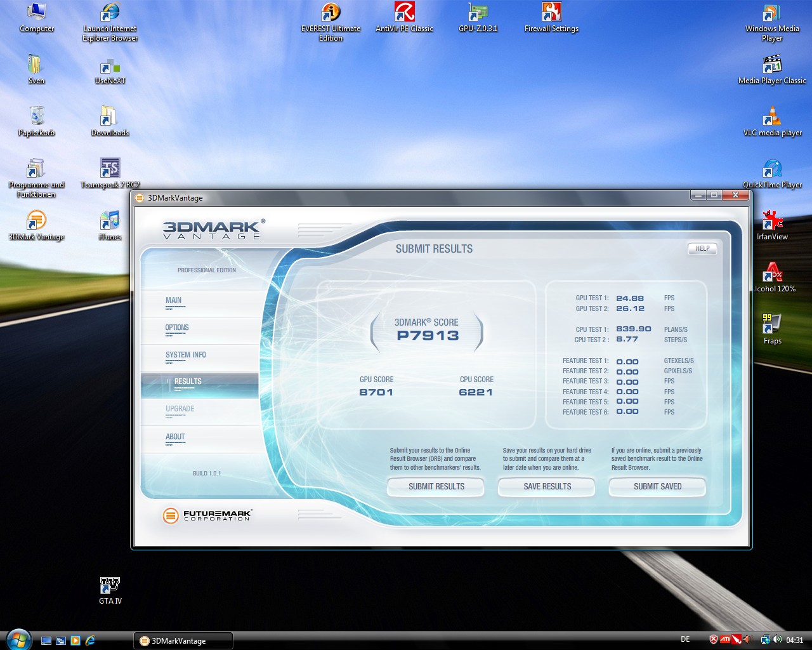812x650 pixels.
Task: Open the iTunes desktop shortcut
Action: (110, 226)
